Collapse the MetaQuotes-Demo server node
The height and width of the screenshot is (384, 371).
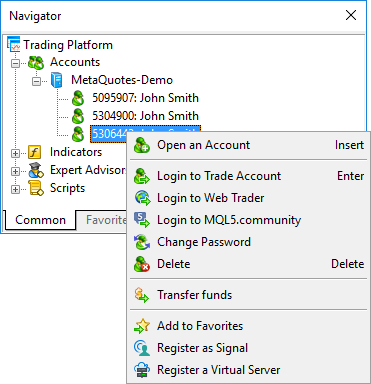pyautogui.click(x=36, y=81)
